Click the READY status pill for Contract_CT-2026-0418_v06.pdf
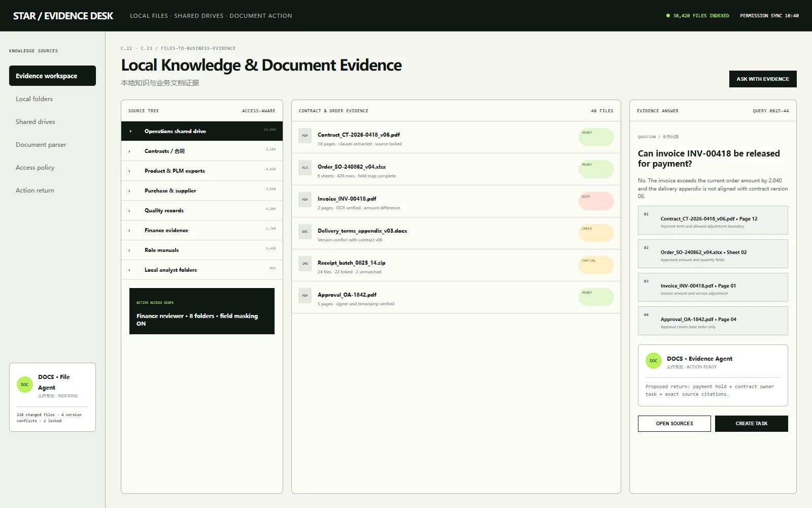Image resolution: width=812 pixels, height=508 pixels. (596, 137)
